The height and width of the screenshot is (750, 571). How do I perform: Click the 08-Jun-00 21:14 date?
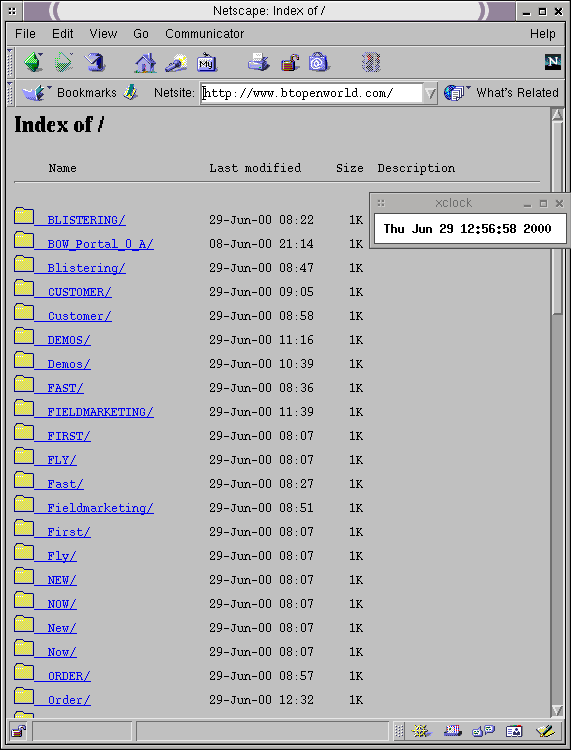pos(261,244)
